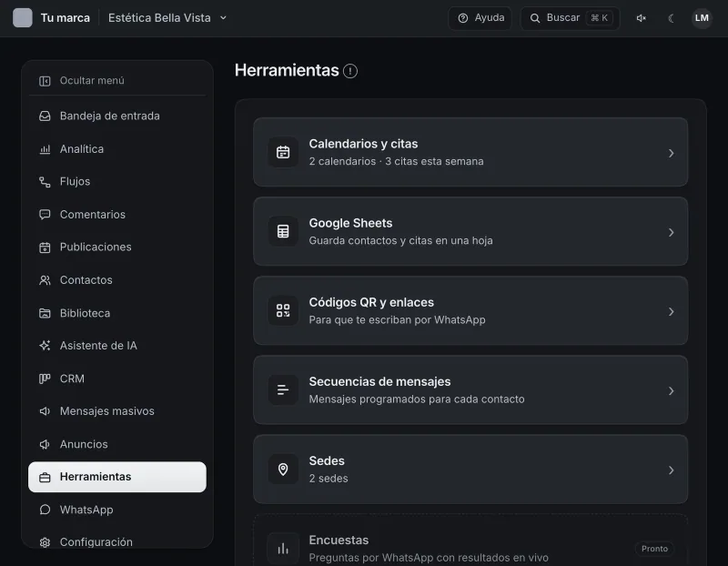Open the Buscar search box
Viewport: 728px width, 566px height.
coord(571,18)
